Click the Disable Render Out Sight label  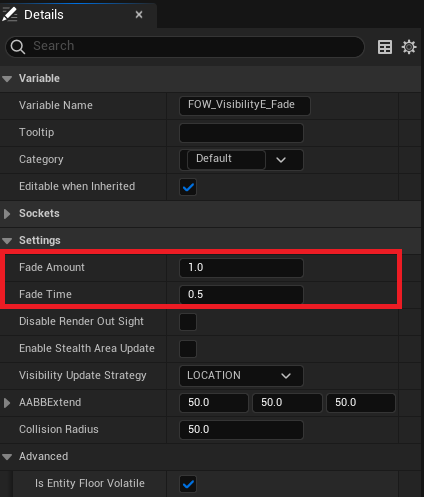point(81,321)
